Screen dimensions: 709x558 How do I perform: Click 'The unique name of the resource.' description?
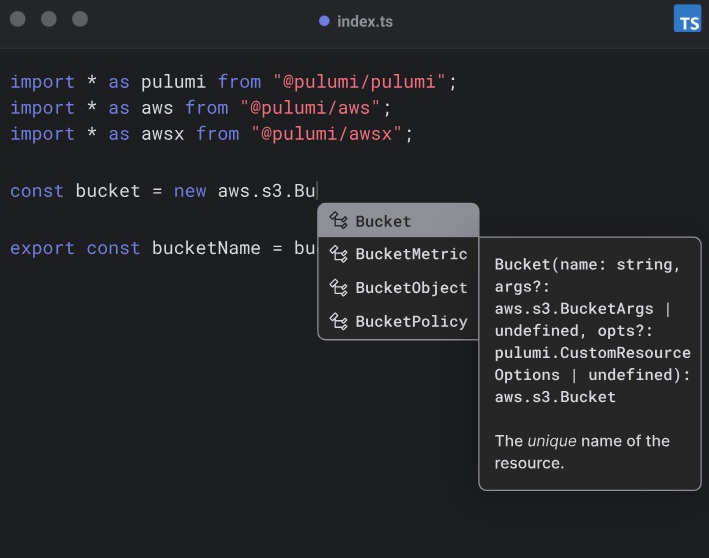click(582, 452)
